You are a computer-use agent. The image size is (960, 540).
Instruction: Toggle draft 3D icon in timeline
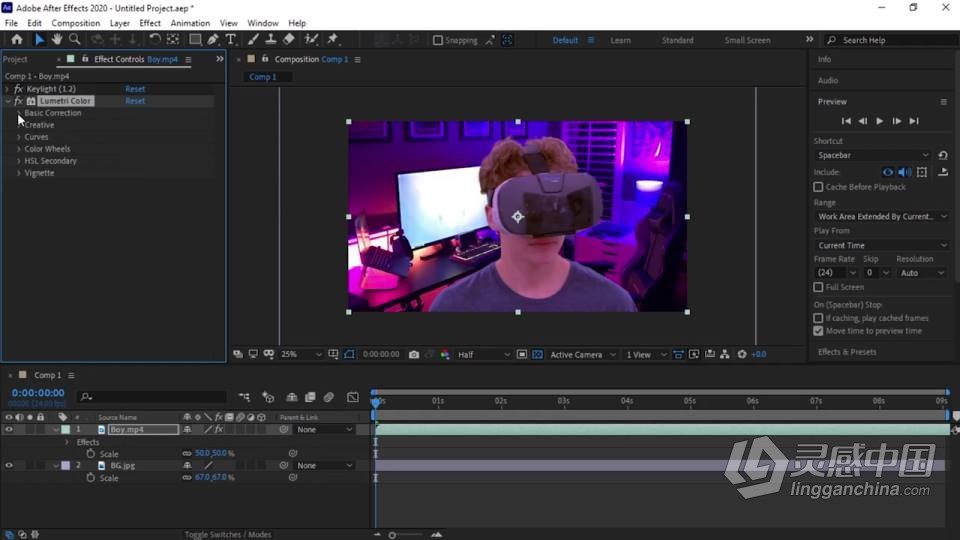(268, 397)
